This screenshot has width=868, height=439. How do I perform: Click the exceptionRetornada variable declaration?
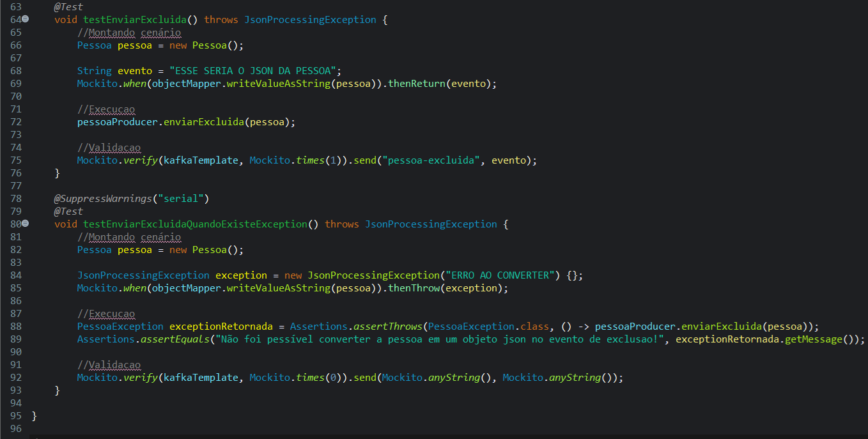click(221, 327)
